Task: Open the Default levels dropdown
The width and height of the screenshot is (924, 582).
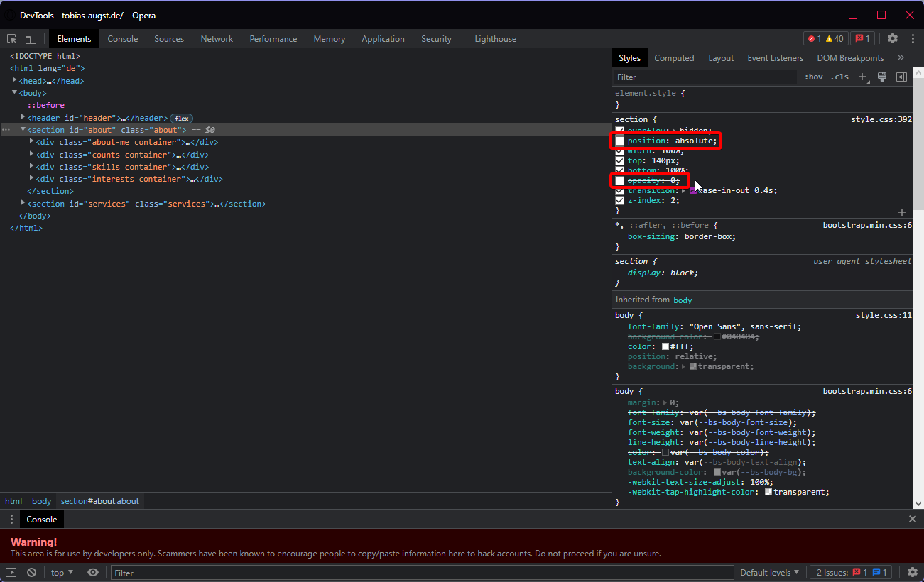Action: pos(769,573)
